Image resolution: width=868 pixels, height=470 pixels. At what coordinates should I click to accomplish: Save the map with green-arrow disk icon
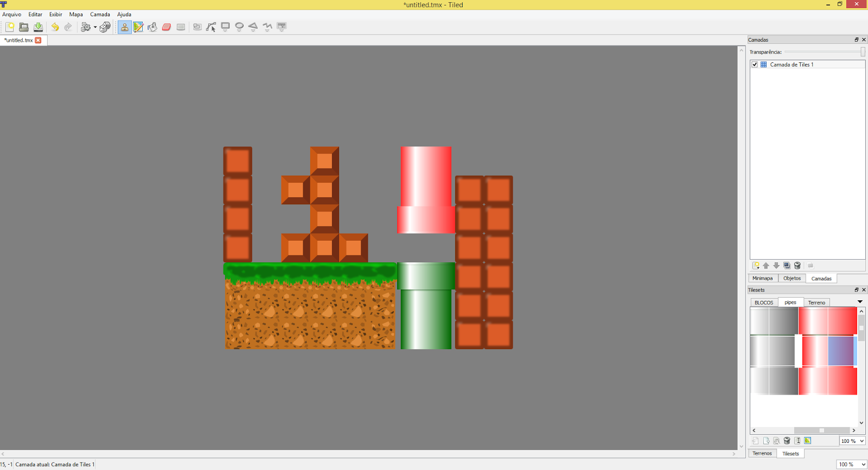pyautogui.click(x=38, y=27)
